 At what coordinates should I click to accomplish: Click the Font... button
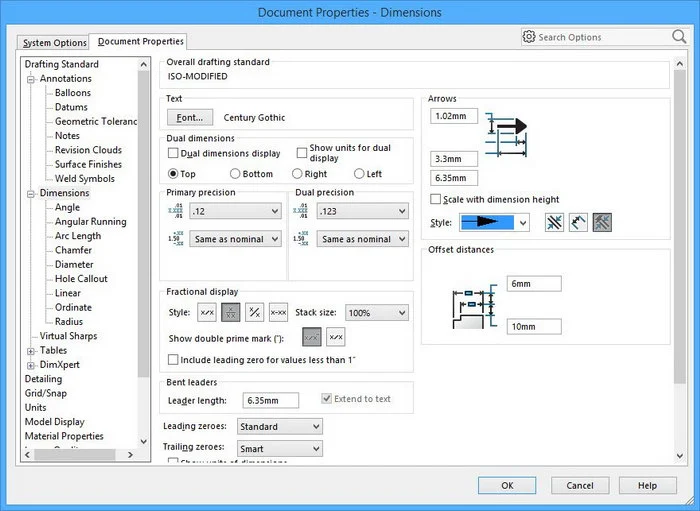coord(190,117)
